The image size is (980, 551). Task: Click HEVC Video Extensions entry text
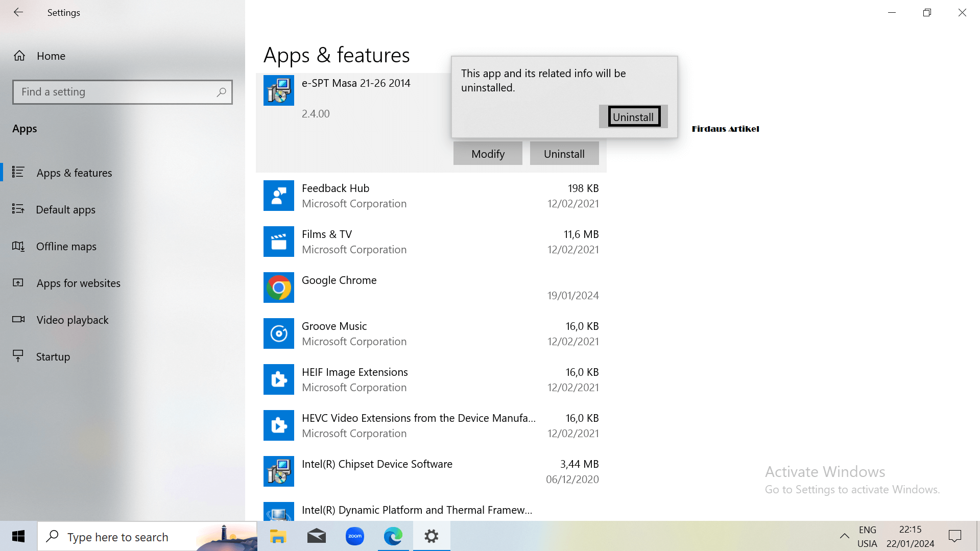419,418
